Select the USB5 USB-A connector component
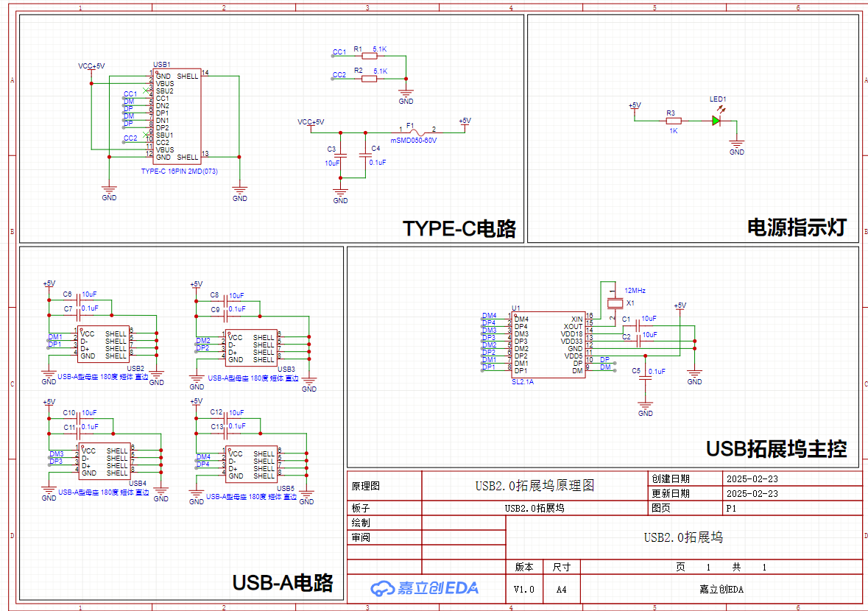 pyautogui.click(x=252, y=465)
